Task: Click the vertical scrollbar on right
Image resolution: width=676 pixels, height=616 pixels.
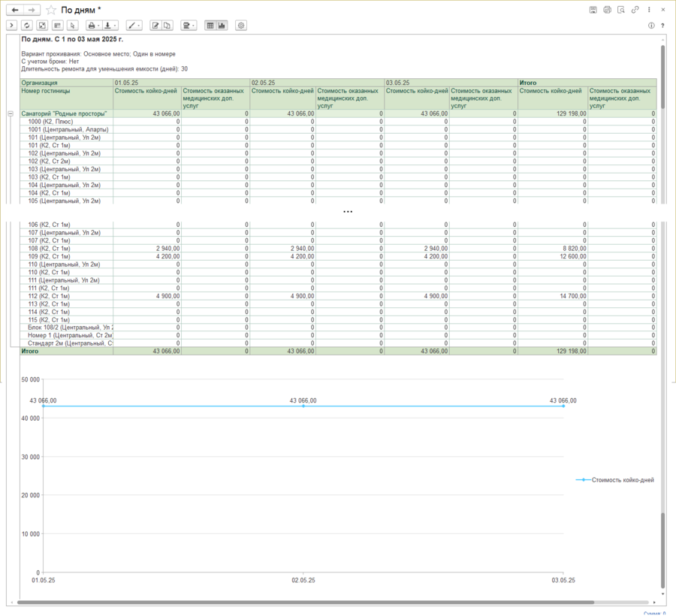Action: (x=662, y=300)
